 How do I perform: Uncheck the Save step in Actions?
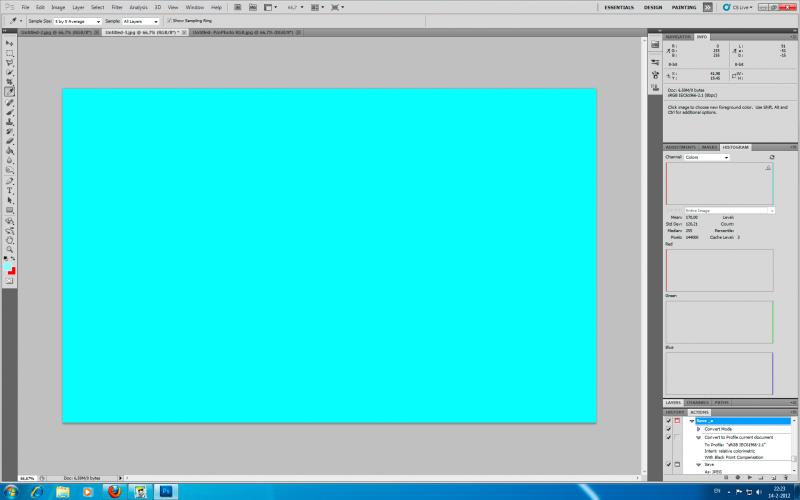point(668,465)
